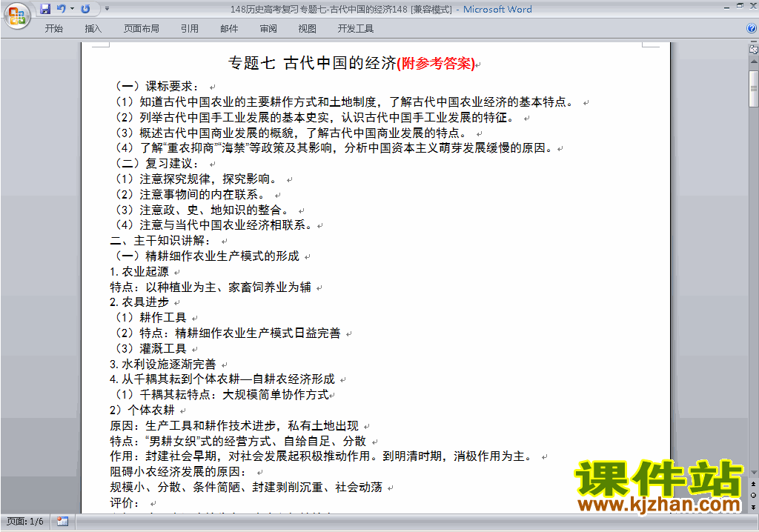Click the page count 页面: 1/6 indicator
759x532 pixels.
(24, 522)
